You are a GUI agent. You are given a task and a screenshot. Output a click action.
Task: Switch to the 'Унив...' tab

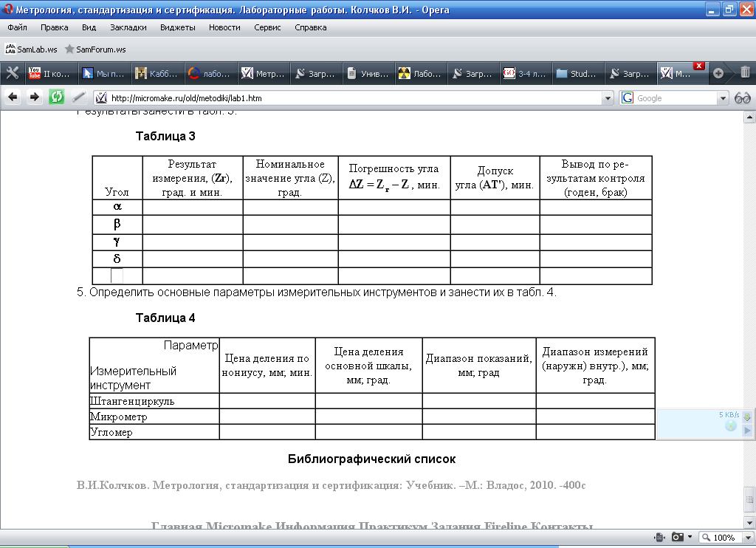tap(368, 73)
